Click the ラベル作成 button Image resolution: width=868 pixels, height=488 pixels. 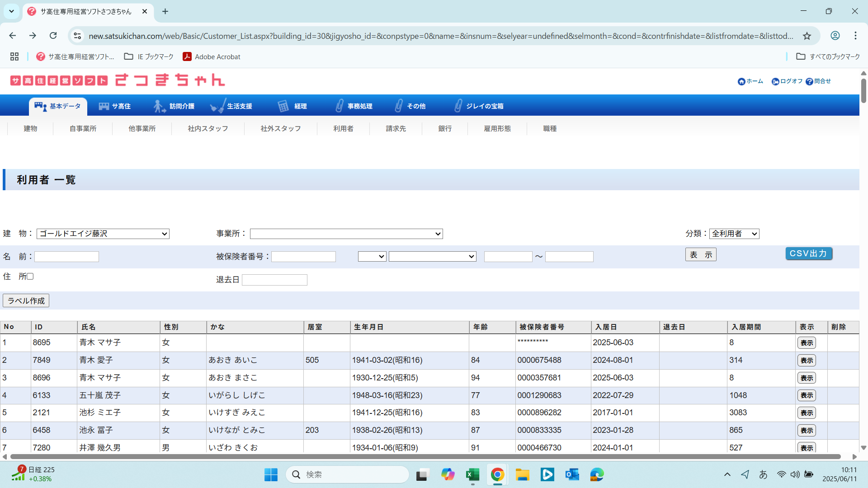[x=26, y=300]
